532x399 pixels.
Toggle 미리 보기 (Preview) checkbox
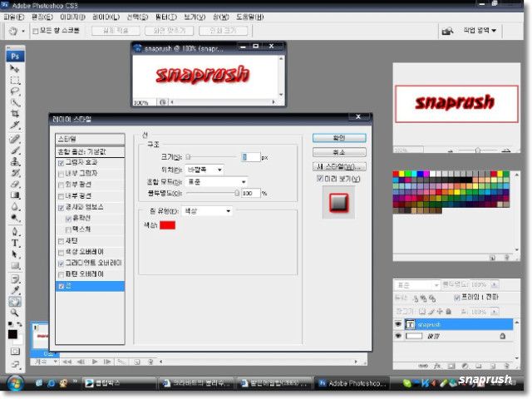pos(319,179)
